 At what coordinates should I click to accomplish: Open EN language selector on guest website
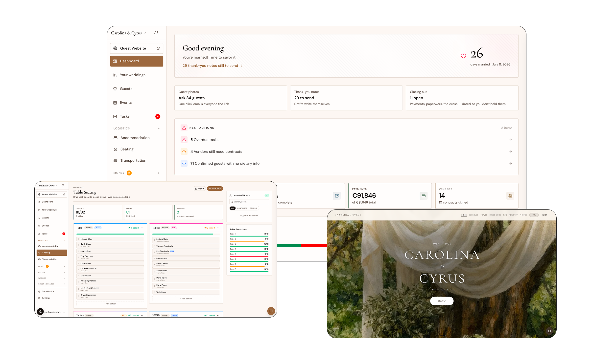click(545, 215)
